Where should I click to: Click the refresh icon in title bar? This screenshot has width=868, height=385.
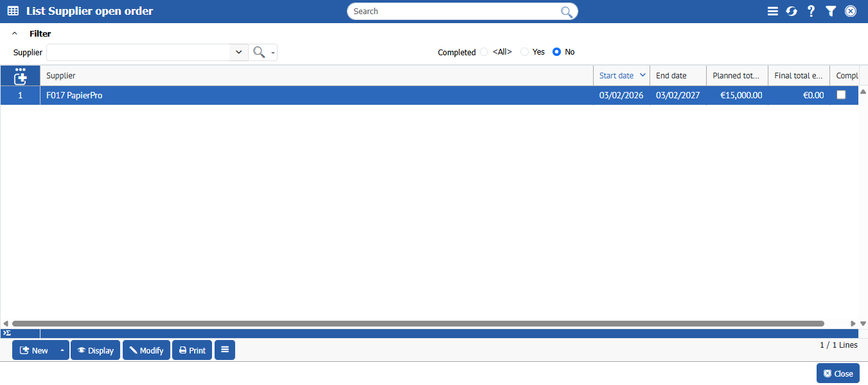[x=792, y=11]
